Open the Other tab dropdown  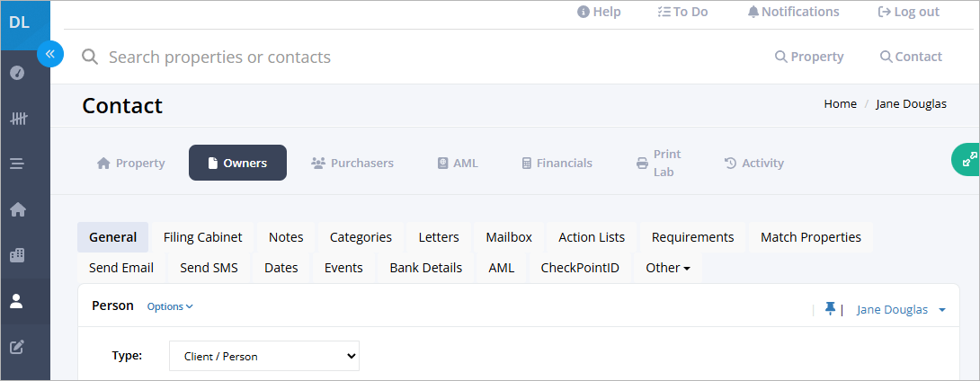pyautogui.click(x=667, y=268)
